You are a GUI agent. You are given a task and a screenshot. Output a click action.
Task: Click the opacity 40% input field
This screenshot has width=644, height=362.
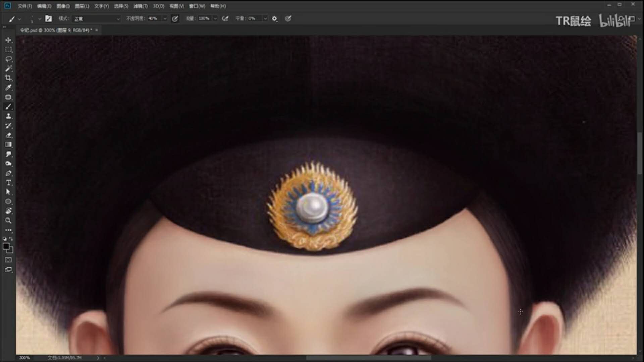[x=155, y=18]
